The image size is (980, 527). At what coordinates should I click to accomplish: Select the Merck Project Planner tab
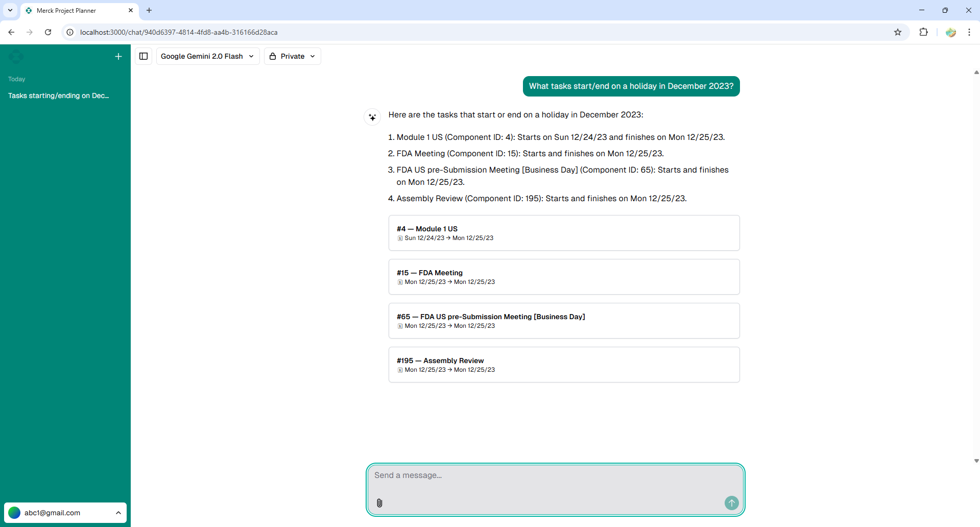(x=77, y=10)
